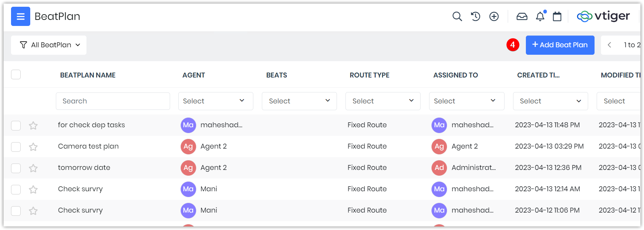Click the quick create plus-circle icon
The height and width of the screenshot is (230, 644).
pyautogui.click(x=494, y=16)
